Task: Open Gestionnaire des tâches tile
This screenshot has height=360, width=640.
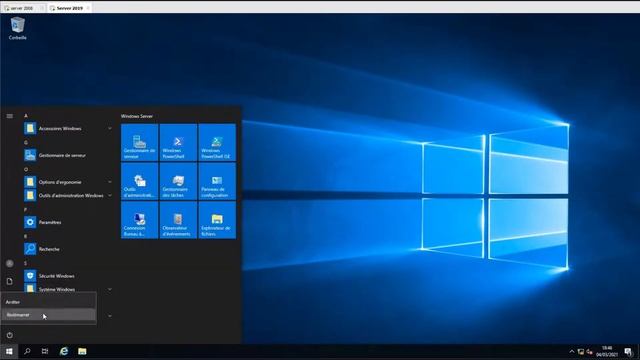Action: (178, 181)
